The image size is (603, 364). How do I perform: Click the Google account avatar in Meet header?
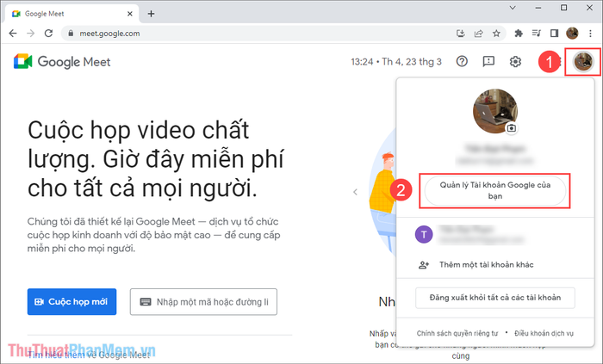tap(583, 61)
